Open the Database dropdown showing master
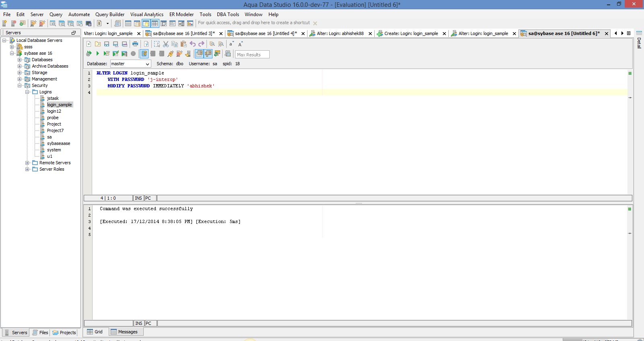This screenshot has width=644, height=341. click(130, 64)
